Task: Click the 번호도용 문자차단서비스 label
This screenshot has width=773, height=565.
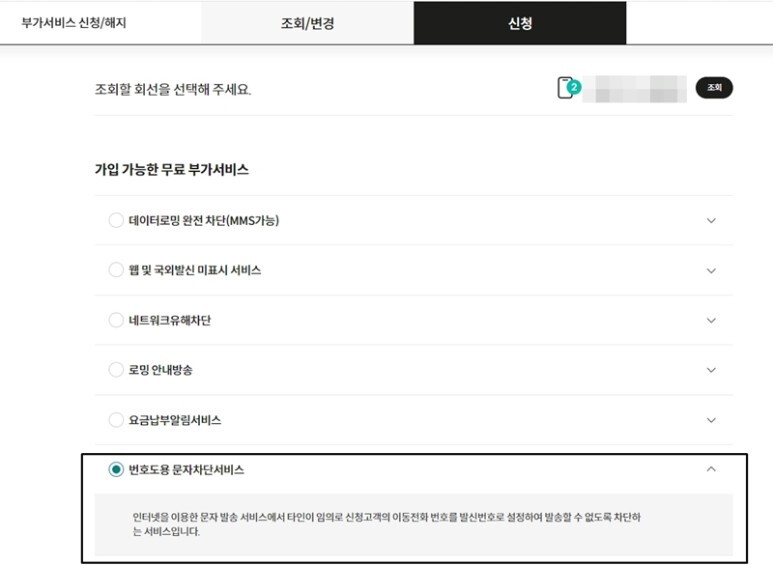Action: click(186, 470)
